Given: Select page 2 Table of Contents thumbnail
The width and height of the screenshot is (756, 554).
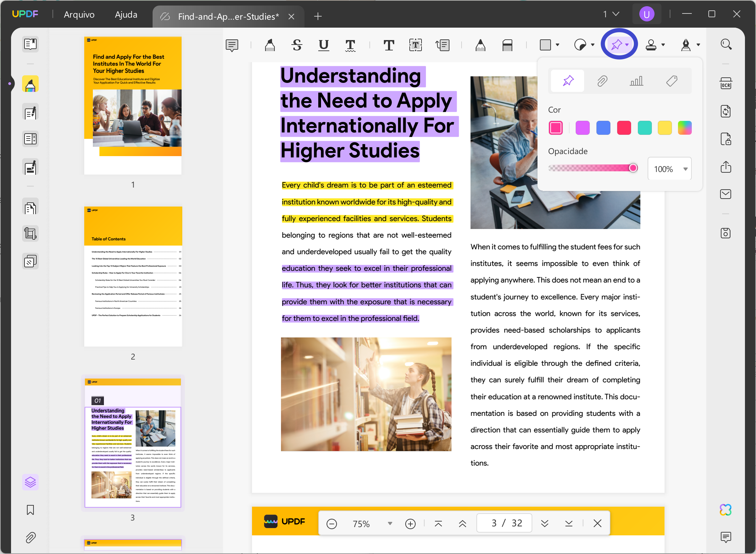Looking at the screenshot, I should pos(133,276).
